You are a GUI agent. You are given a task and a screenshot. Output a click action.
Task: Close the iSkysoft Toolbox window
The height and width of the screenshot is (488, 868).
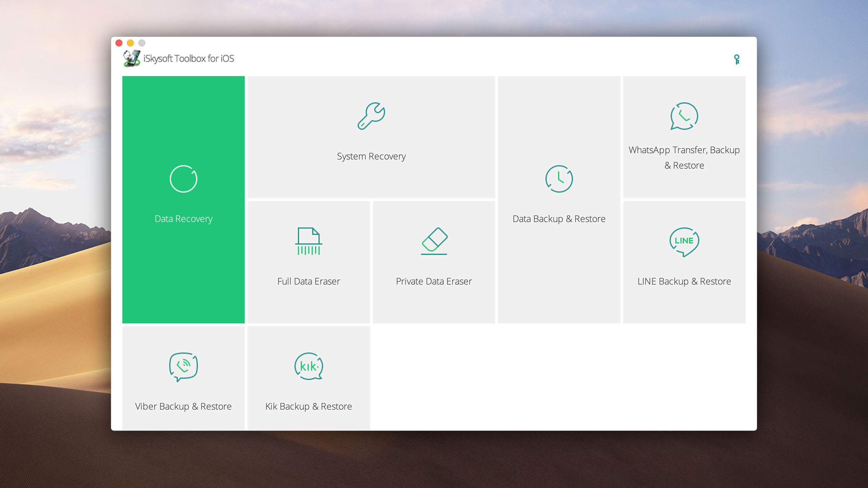point(119,43)
